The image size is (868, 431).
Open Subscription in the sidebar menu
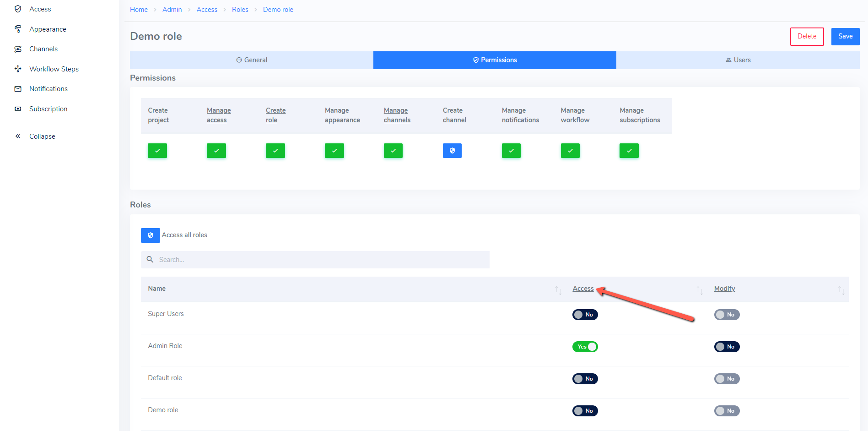(x=49, y=109)
